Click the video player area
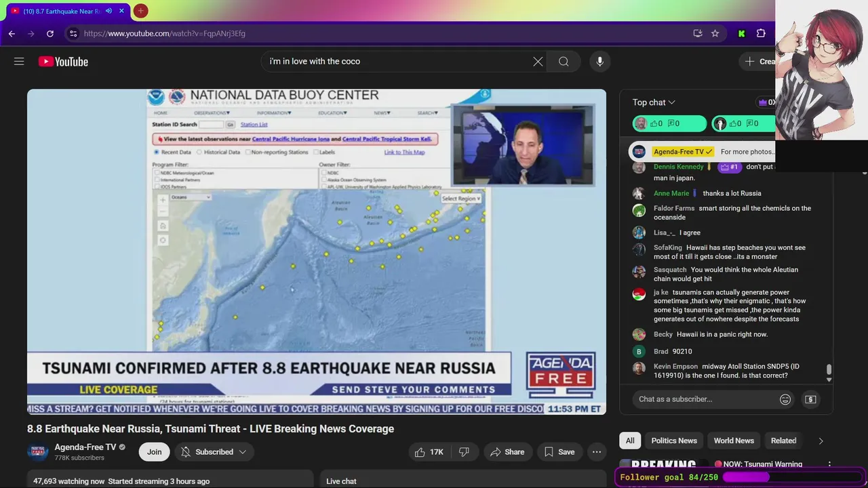The height and width of the screenshot is (488, 868). click(317, 251)
